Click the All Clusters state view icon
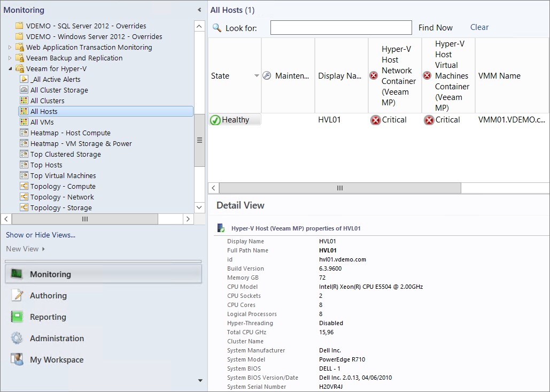This screenshot has height=392, width=550. 24,101
